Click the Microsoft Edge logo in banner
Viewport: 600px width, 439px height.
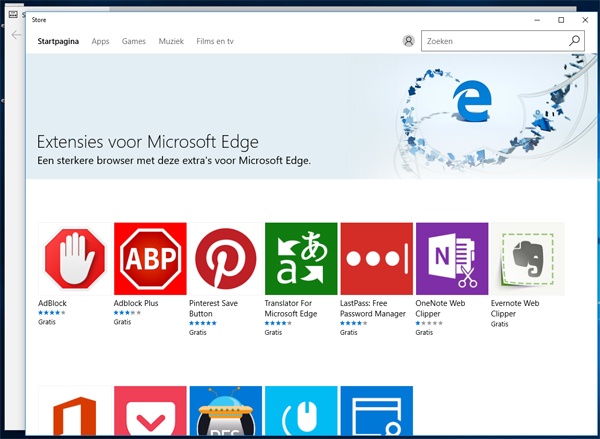(472, 101)
